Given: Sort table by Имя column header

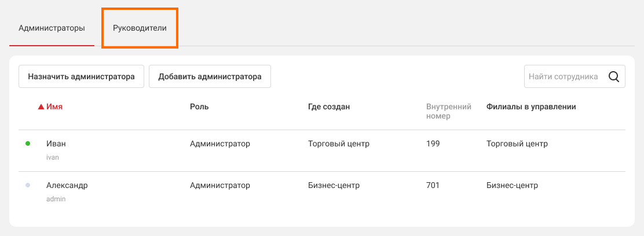Looking at the screenshot, I should (54, 107).
